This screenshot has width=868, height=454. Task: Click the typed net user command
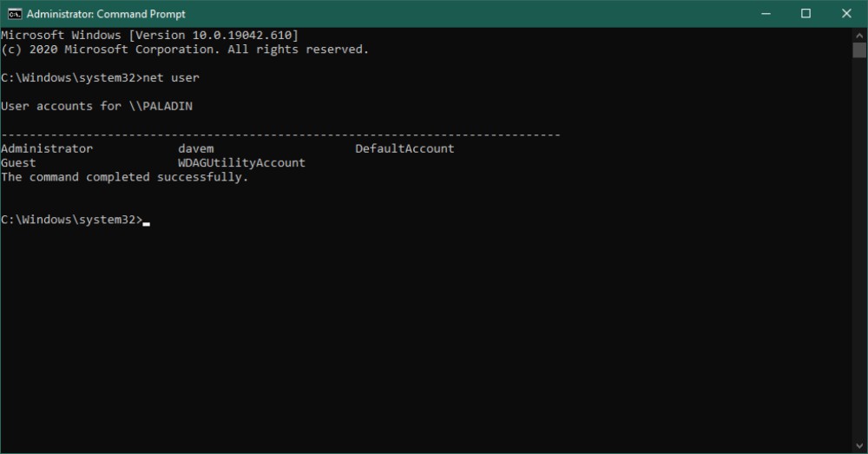point(171,77)
